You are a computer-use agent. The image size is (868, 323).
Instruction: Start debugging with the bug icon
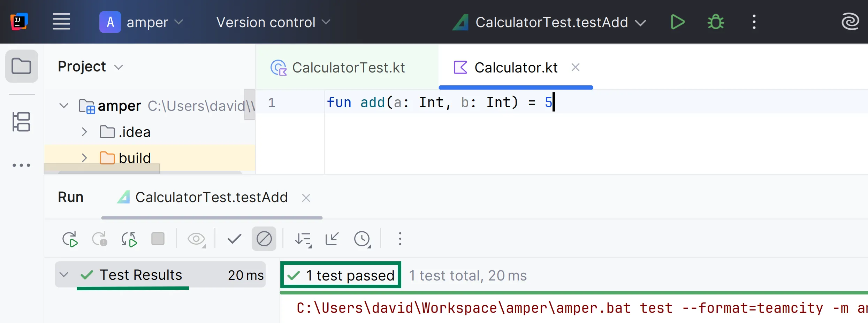pyautogui.click(x=715, y=22)
